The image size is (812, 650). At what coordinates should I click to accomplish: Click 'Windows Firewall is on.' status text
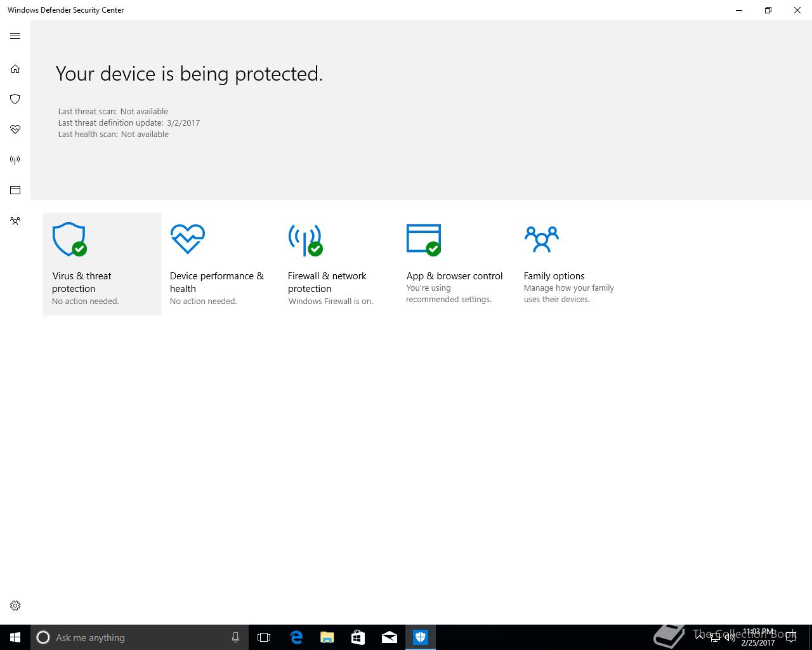coord(331,302)
